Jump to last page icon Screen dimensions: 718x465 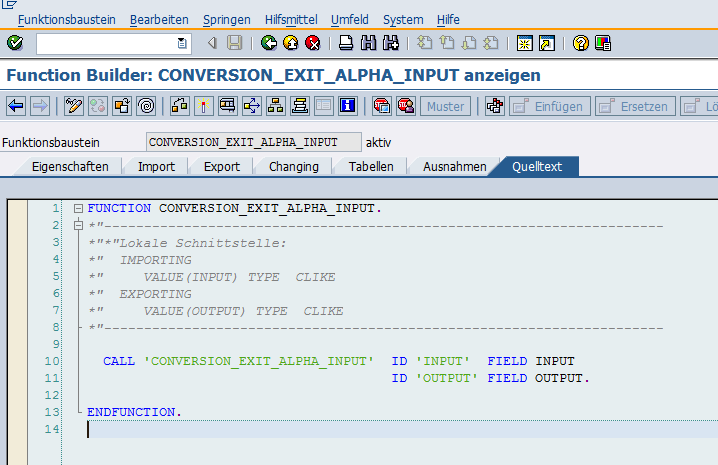491,43
